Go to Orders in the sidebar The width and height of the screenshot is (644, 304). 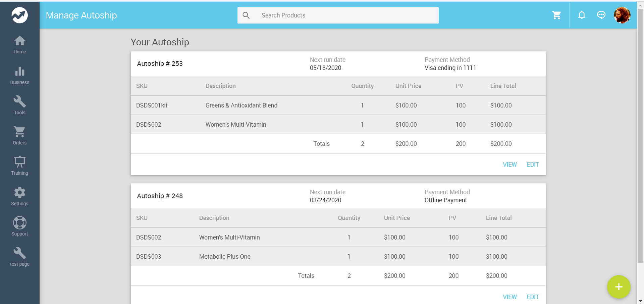tap(19, 136)
